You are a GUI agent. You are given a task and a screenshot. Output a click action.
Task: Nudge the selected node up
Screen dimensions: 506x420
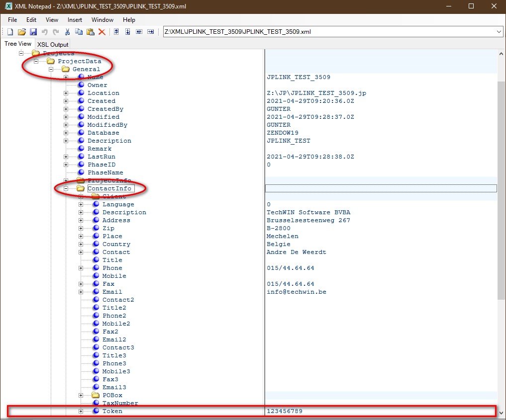pyautogui.click(x=116, y=32)
